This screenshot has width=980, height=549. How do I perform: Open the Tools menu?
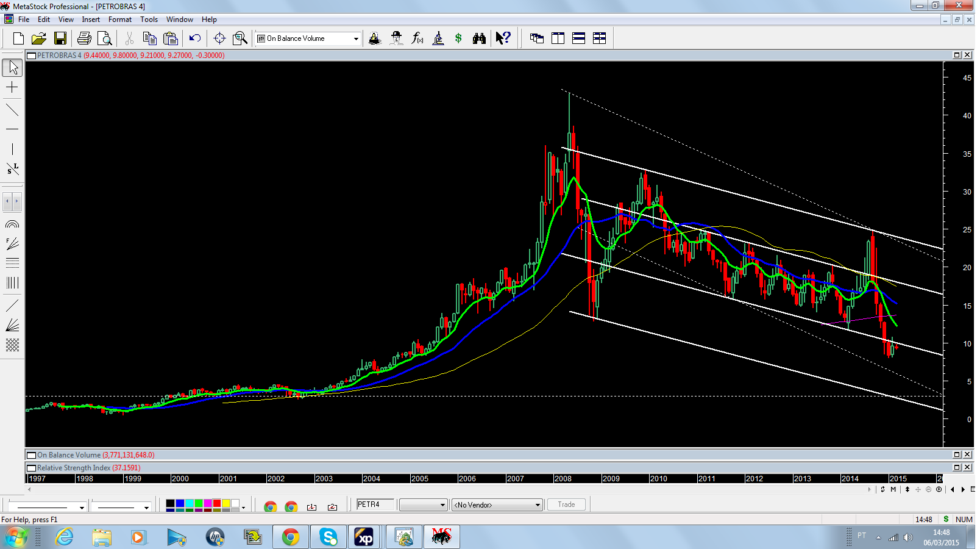[x=149, y=20]
